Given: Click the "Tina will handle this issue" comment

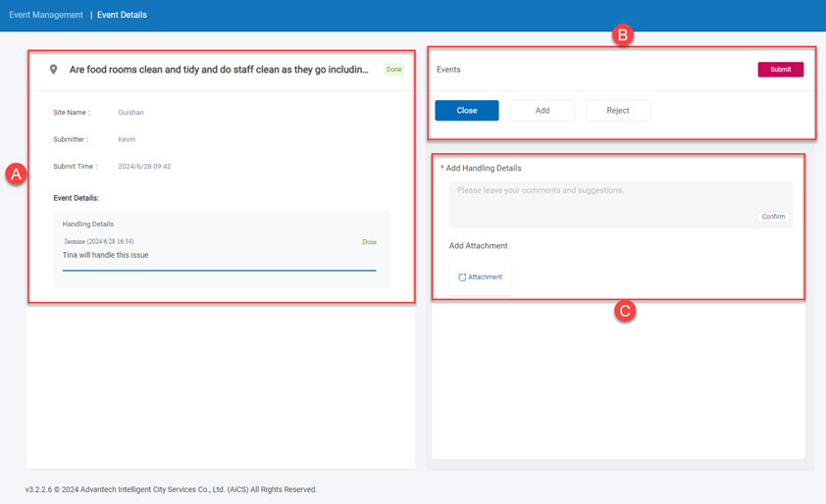Looking at the screenshot, I should pyautogui.click(x=106, y=255).
